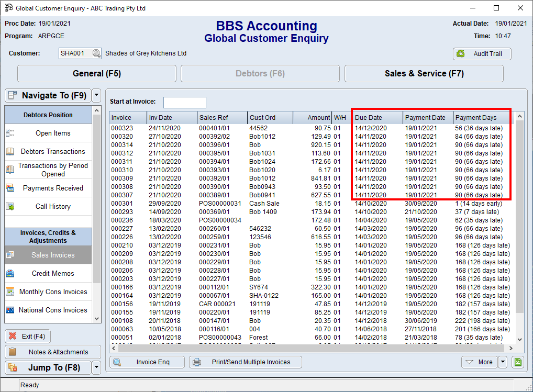
Task: Open the Credit Memos list
Action: [x=48, y=273]
